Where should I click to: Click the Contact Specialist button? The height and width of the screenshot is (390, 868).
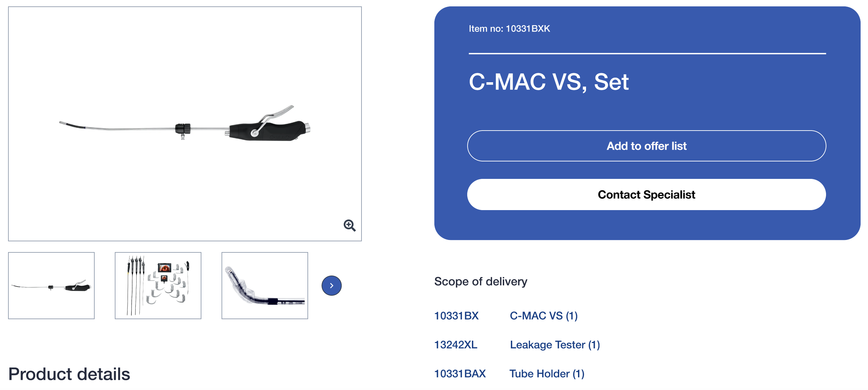(x=646, y=195)
